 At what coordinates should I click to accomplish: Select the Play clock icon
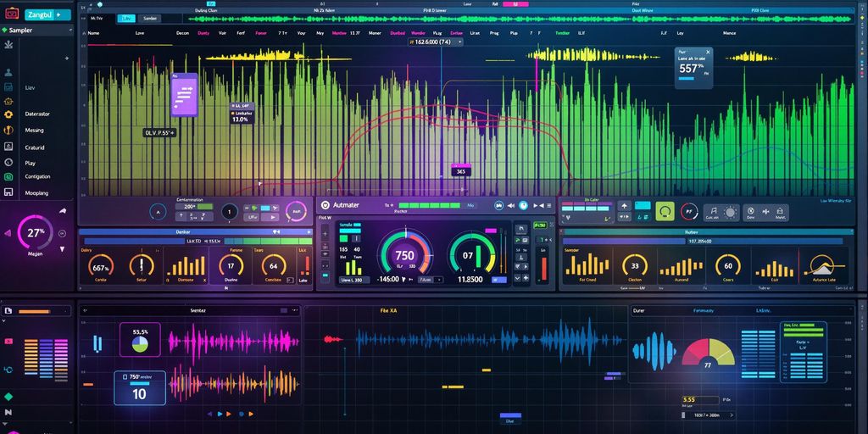8,163
